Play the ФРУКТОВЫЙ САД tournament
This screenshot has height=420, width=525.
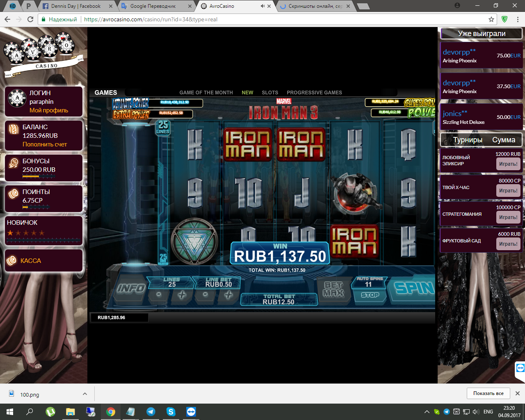508,244
